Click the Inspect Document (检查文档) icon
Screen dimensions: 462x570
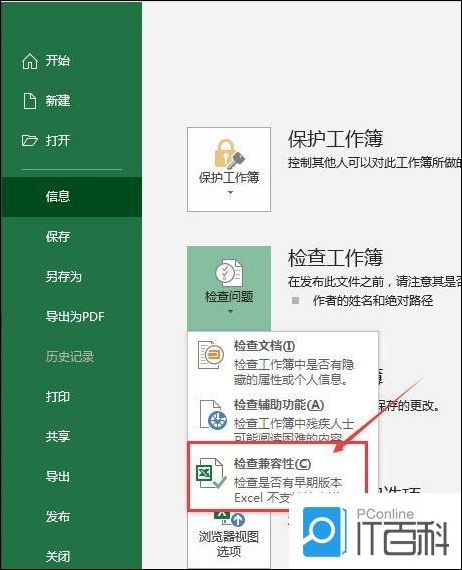click(211, 355)
